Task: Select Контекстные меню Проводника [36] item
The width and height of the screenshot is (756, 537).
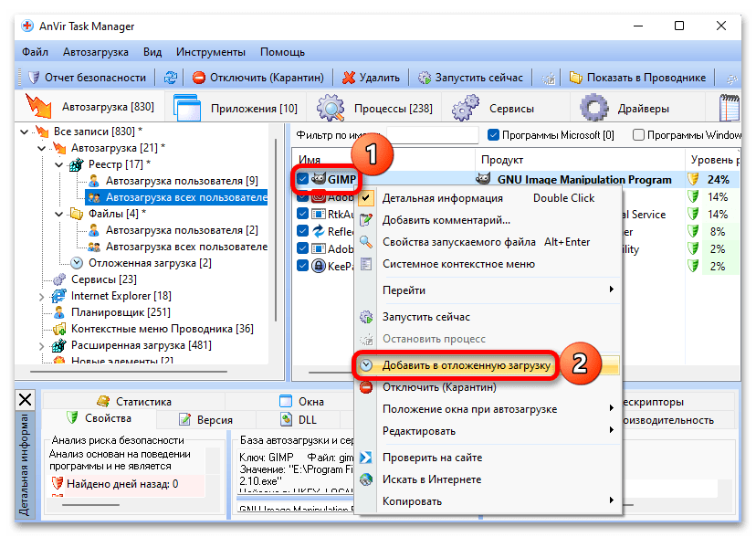Action: [x=162, y=328]
